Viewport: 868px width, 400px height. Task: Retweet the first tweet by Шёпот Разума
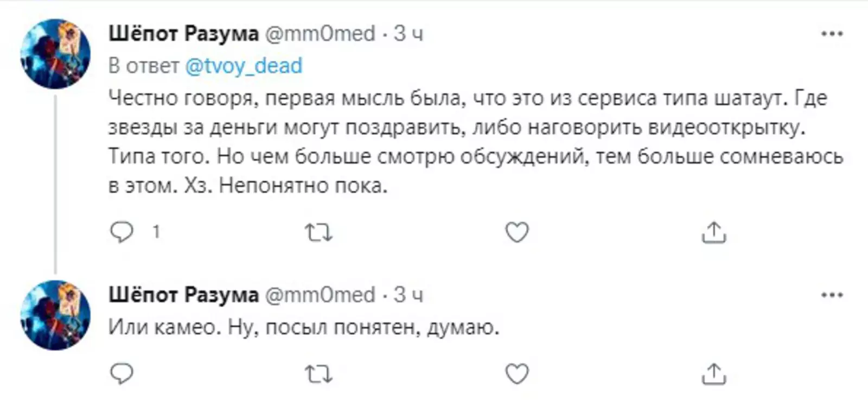pyautogui.click(x=318, y=233)
